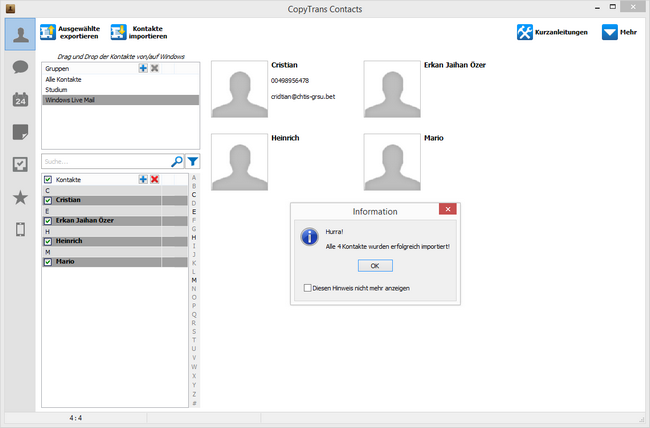Jump to letter E in alphabet index
Image resolution: width=650 pixels, height=428 pixels.
click(x=194, y=212)
